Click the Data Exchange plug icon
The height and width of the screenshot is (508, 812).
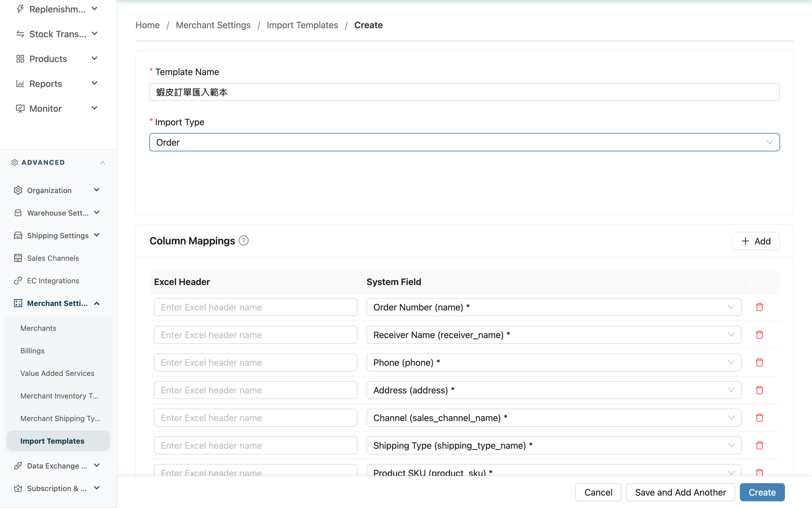point(18,466)
